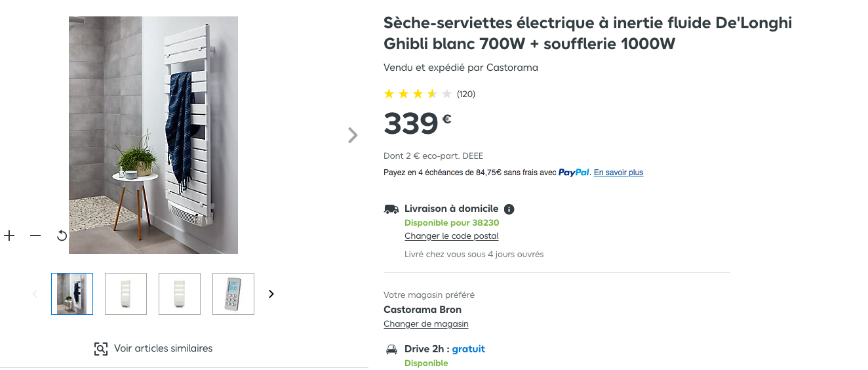Click the zoom in plus icon
The image size is (868, 370).
9,236
